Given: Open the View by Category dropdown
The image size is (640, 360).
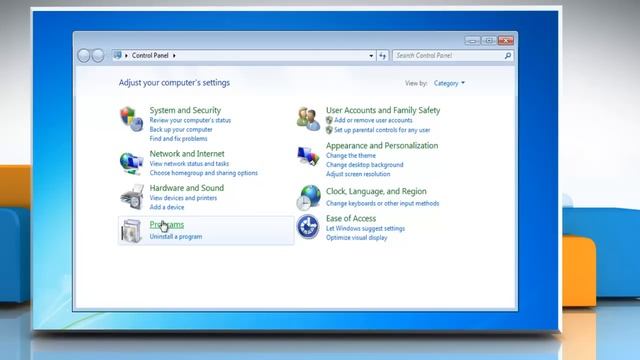Looking at the screenshot, I should click(449, 83).
